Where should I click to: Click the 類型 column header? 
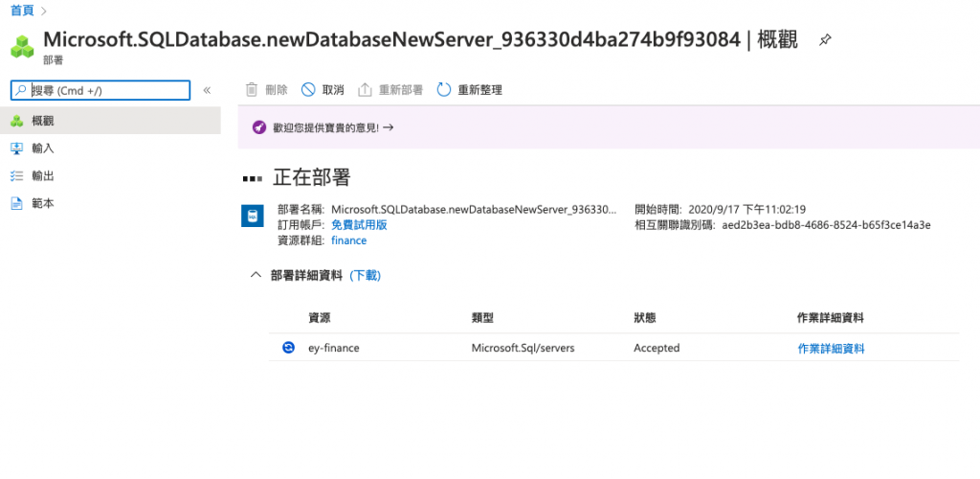pos(482,318)
